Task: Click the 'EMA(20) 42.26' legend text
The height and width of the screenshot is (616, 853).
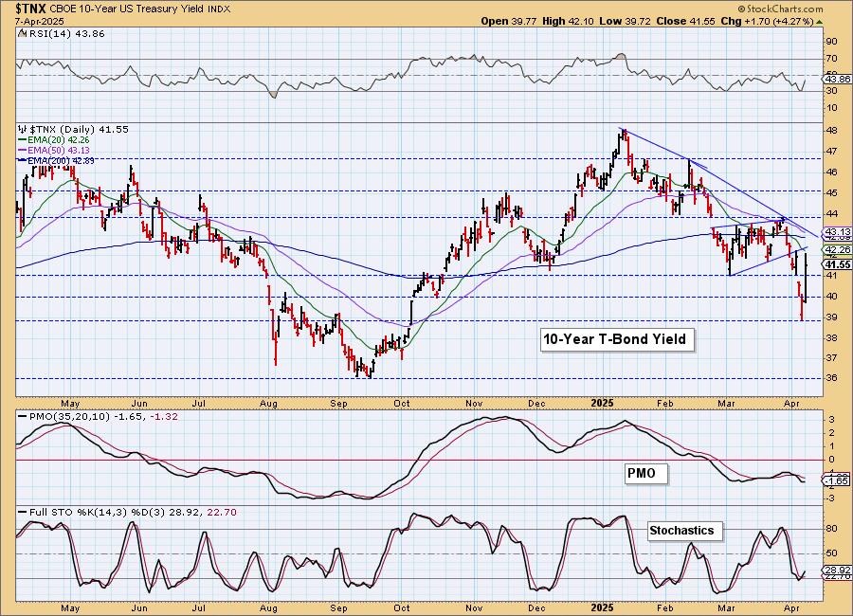Action: (58, 140)
